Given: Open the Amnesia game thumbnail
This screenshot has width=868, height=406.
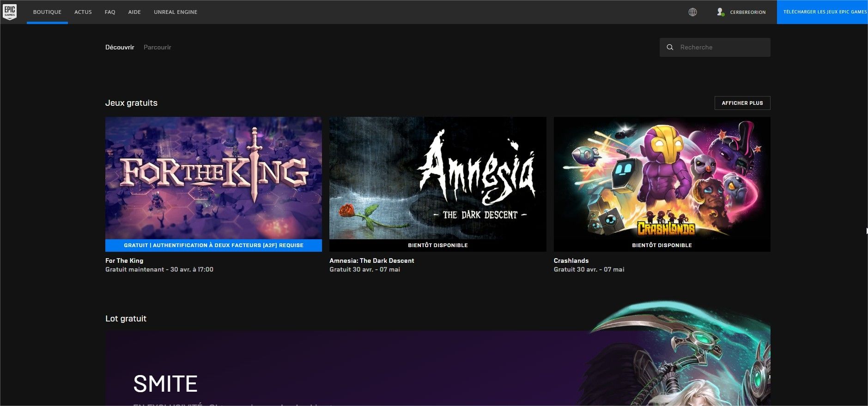Looking at the screenshot, I should [437, 178].
